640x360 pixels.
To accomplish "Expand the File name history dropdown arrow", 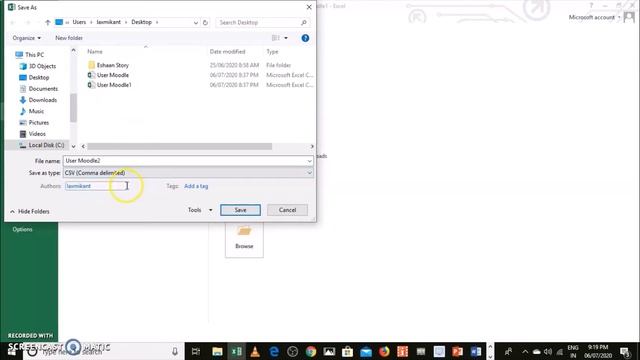I will pos(309,161).
